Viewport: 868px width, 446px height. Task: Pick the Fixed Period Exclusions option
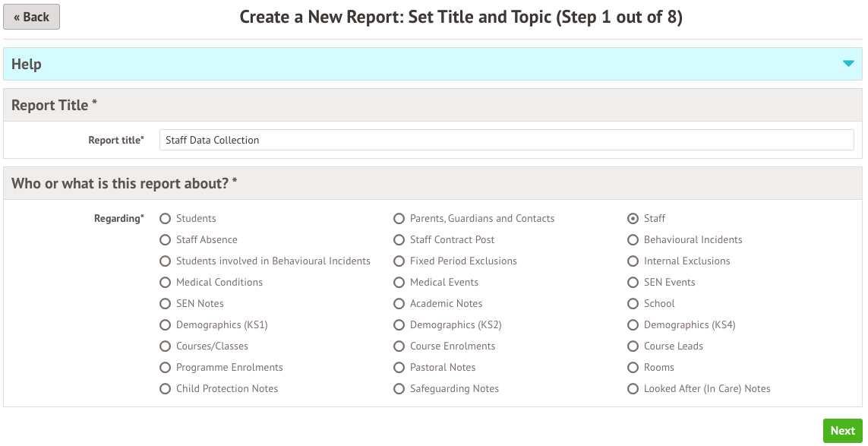click(399, 261)
